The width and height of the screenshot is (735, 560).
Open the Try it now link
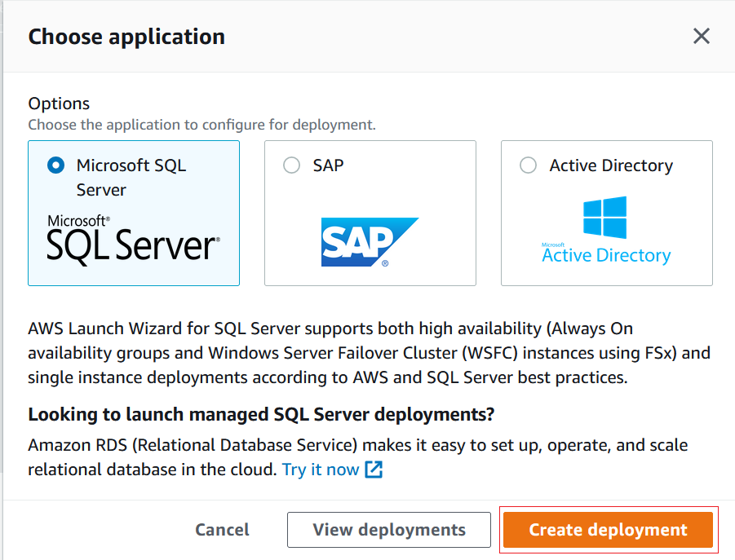coord(321,470)
